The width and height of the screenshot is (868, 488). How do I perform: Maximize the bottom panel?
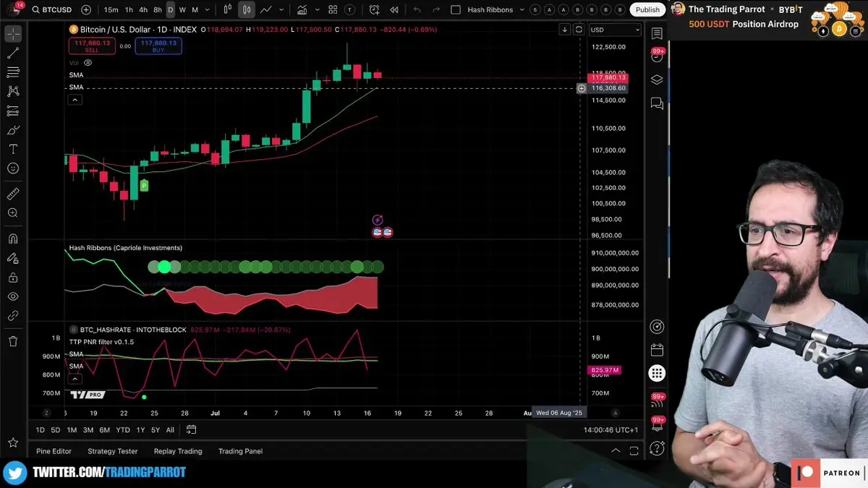tap(634, 451)
